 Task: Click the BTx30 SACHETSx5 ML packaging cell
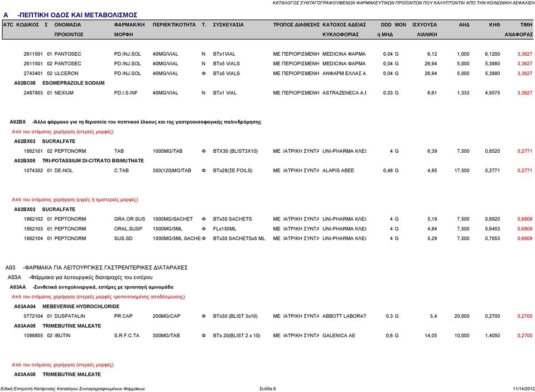coord(239,239)
